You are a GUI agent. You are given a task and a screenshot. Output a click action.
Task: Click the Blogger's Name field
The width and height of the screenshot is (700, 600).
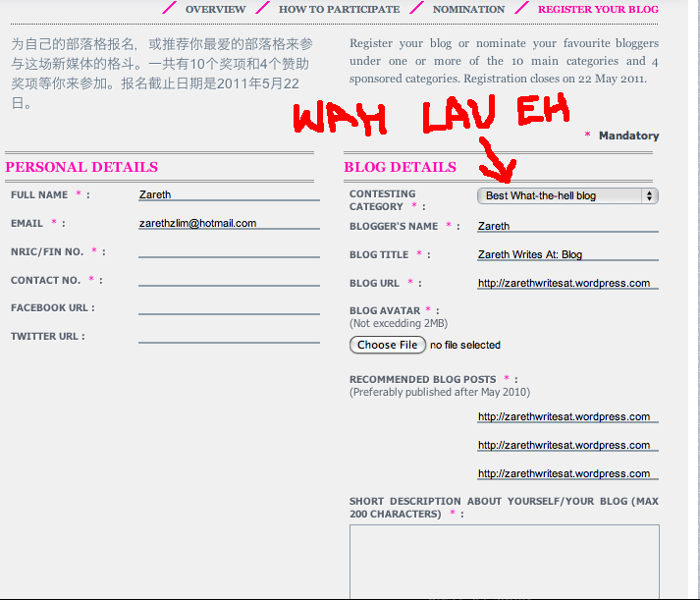[566, 226]
